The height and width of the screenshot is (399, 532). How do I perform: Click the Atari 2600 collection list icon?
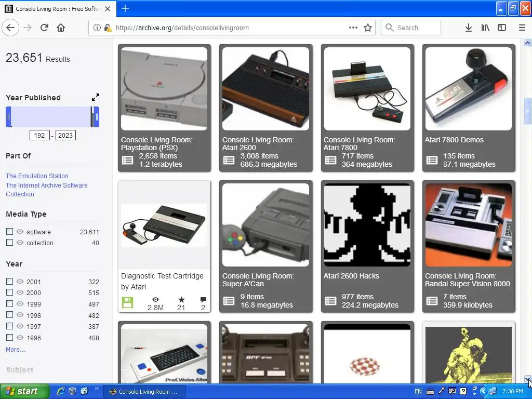(229, 160)
